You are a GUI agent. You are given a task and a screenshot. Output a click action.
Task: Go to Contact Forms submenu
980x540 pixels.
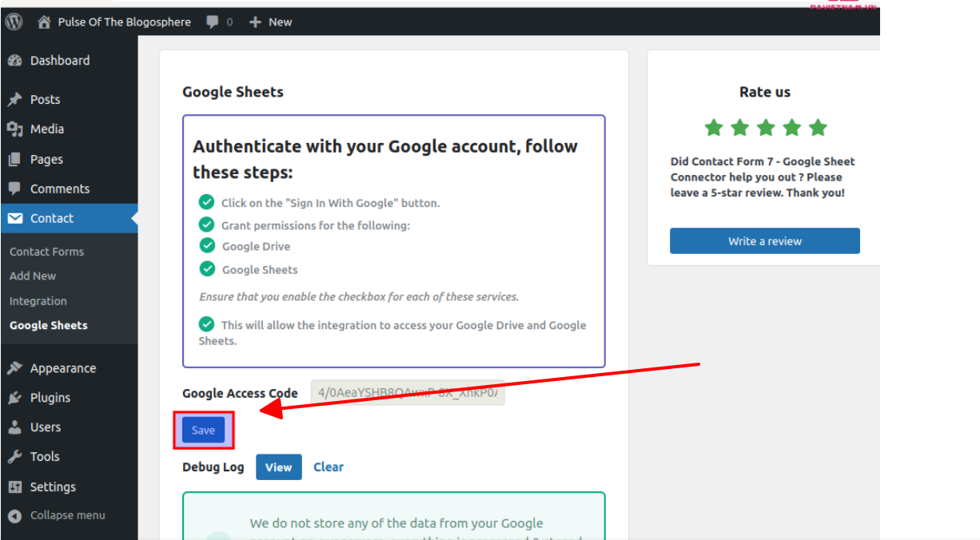46,252
